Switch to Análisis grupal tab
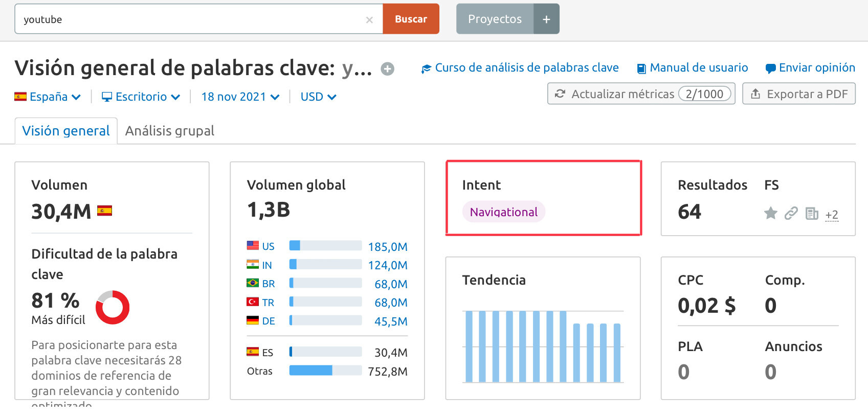This screenshot has height=417, width=868. [170, 131]
